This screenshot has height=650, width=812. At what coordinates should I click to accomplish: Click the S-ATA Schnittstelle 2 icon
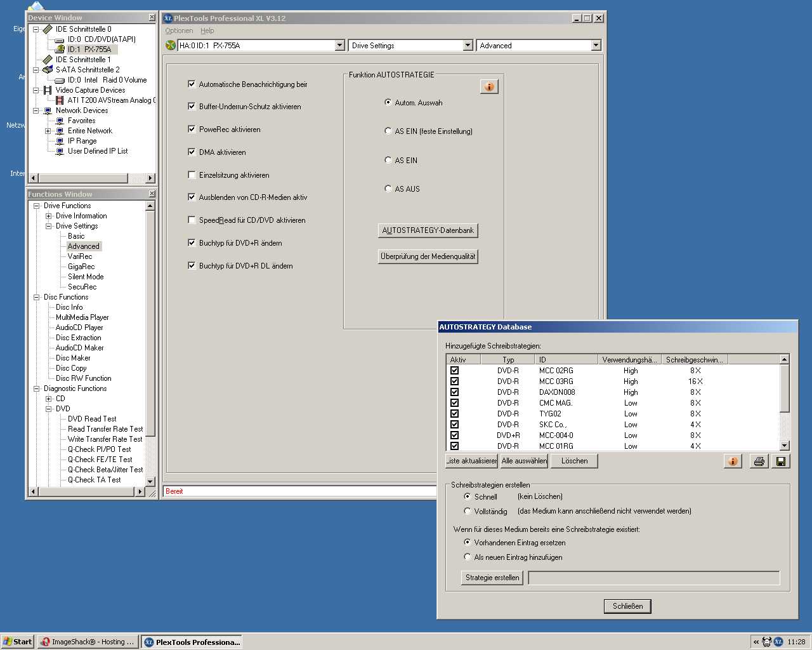pyautogui.click(x=48, y=70)
